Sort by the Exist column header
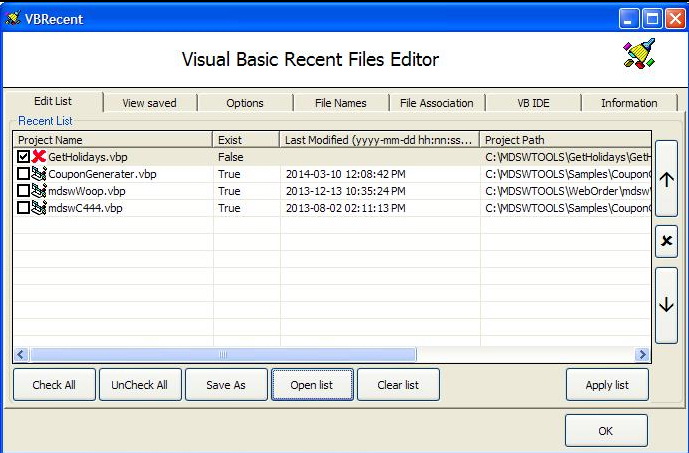This screenshot has height=453, width=689. pos(246,140)
